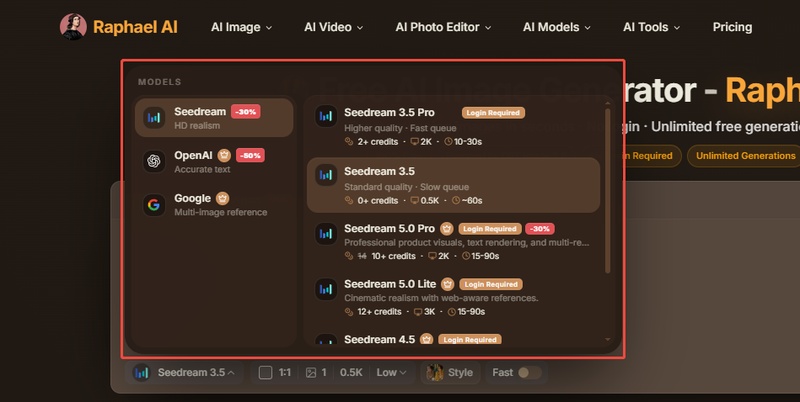Screen dimensions: 800x402
Task: Click the clock icon beside ~60s
Action: [x=456, y=200]
